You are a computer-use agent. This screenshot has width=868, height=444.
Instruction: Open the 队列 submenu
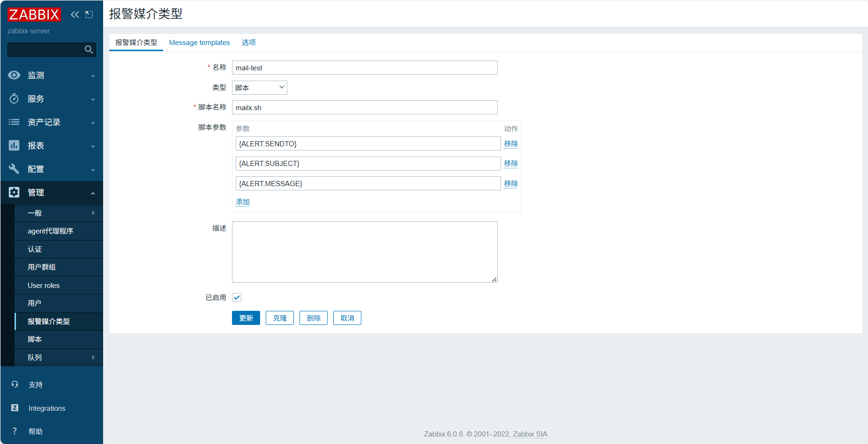(59, 357)
